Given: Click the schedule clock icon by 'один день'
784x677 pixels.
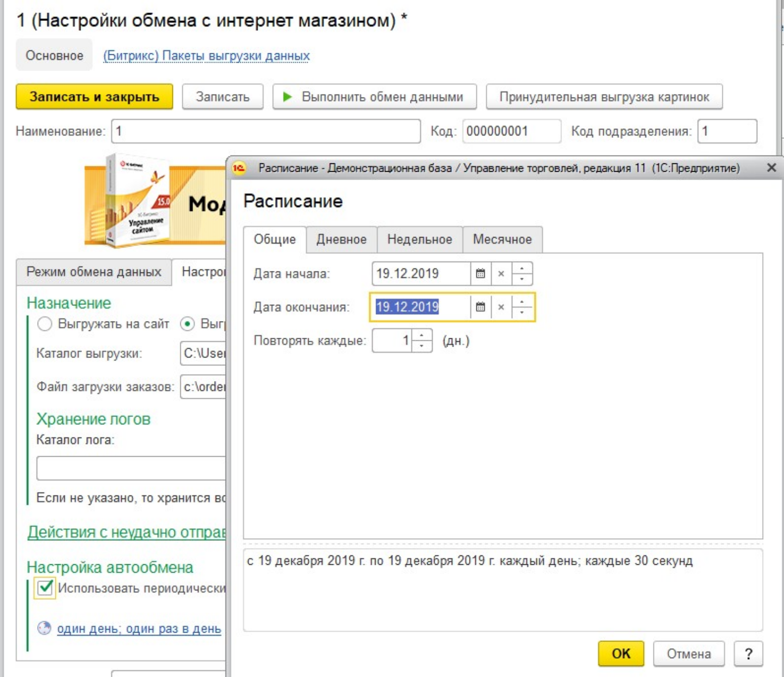Looking at the screenshot, I should pyautogui.click(x=44, y=628).
